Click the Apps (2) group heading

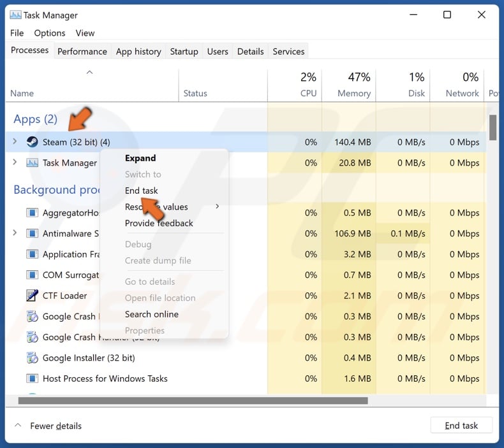[x=35, y=119]
